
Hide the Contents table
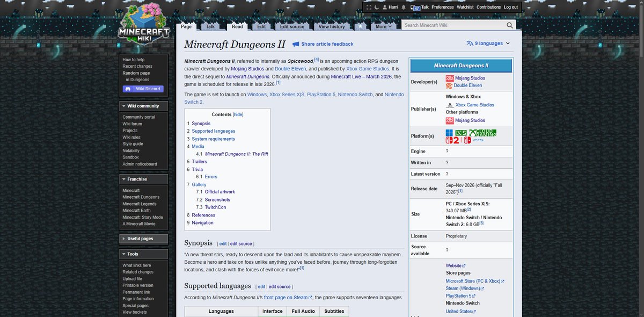238,114
